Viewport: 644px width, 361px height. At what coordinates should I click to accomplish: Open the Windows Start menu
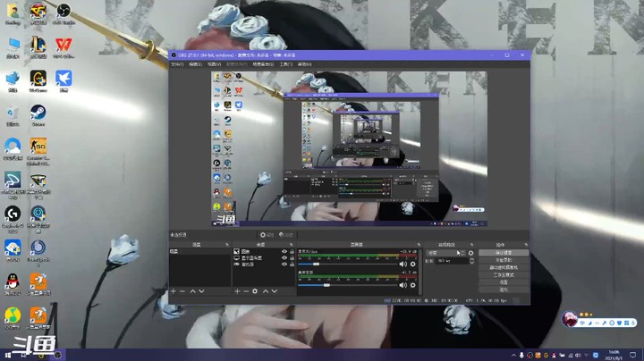click(7, 355)
